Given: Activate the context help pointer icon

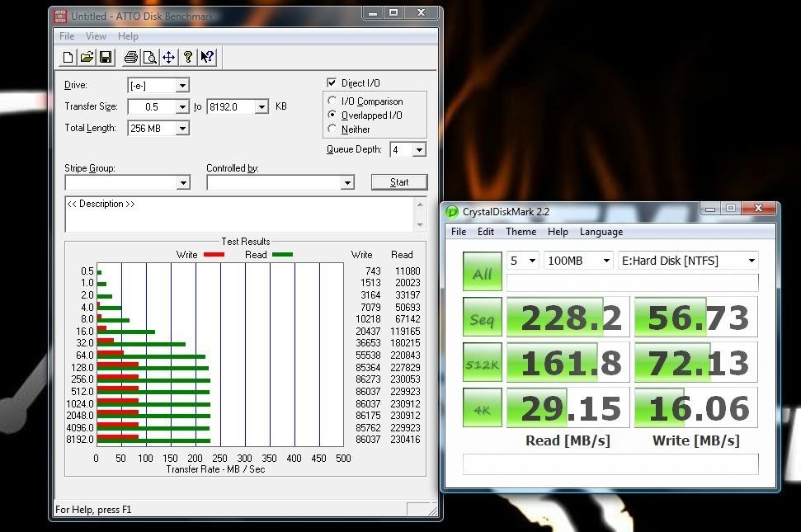Looking at the screenshot, I should [207, 57].
